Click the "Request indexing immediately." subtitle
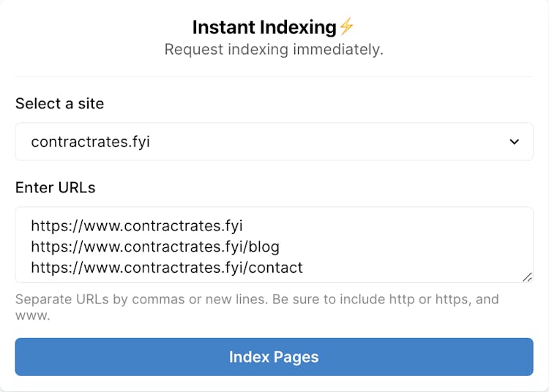 tap(274, 50)
